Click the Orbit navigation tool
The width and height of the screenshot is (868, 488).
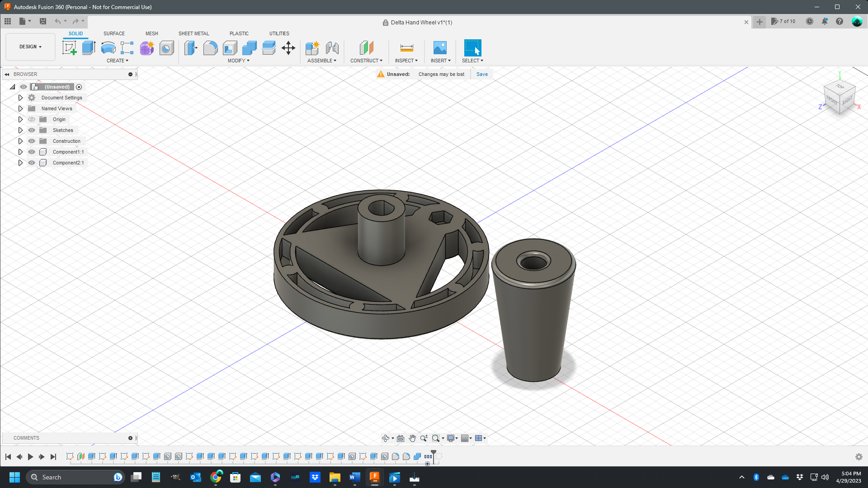386,438
